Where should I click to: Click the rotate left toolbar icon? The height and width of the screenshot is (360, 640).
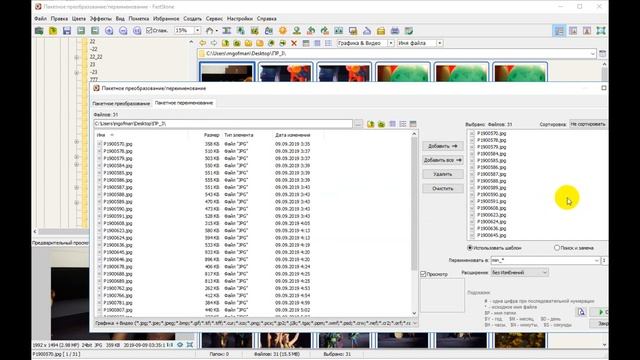pyautogui.click(x=311, y=31)
